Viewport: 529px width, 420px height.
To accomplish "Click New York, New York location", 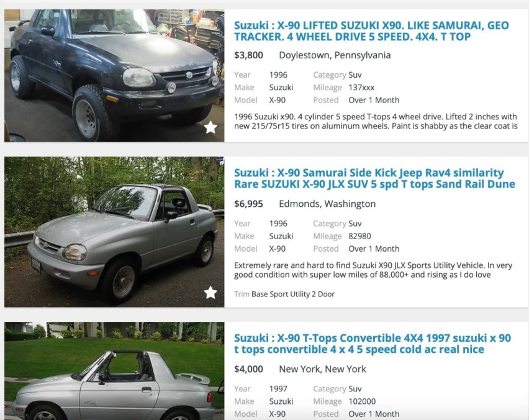I will 322,369.
